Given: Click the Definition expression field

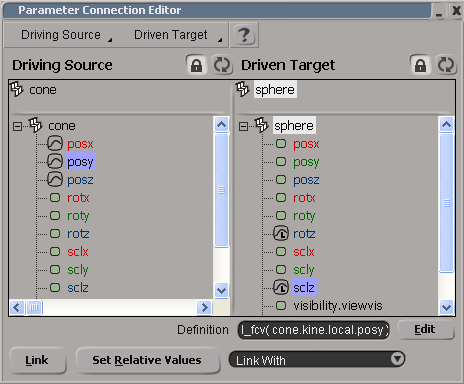Looking at the screenshot, I should [314, 330].
